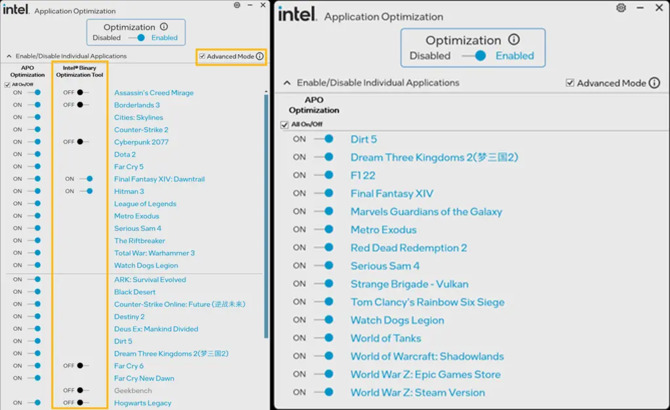
Task: Enable Binary Optimization Tool for Hogwarts Legacy
Action: pyautogui.click(x=82, y=403)
